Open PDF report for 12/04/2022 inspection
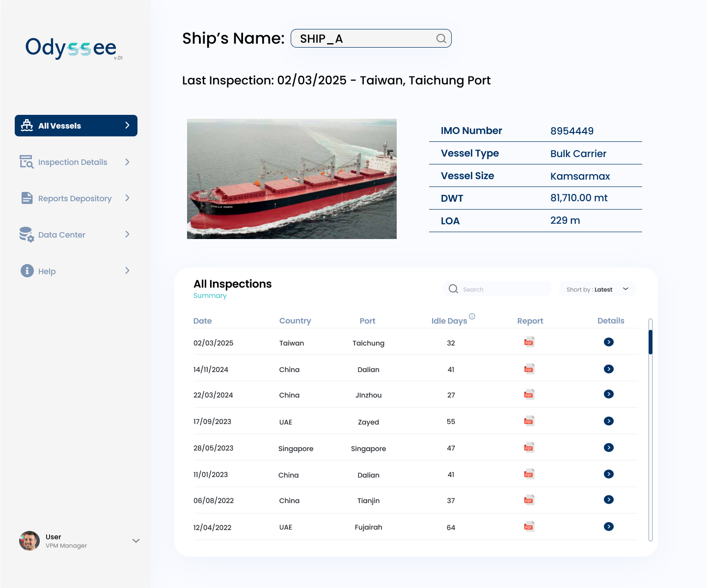Screen dimensions: 707x588 [x=529, y=527]
